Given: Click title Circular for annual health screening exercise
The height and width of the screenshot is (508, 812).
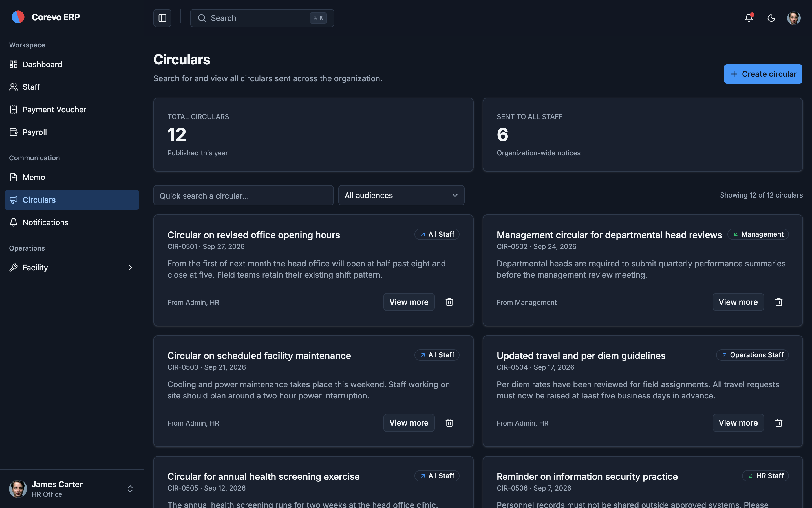Looking at the screenshot, I should point(263,476).
